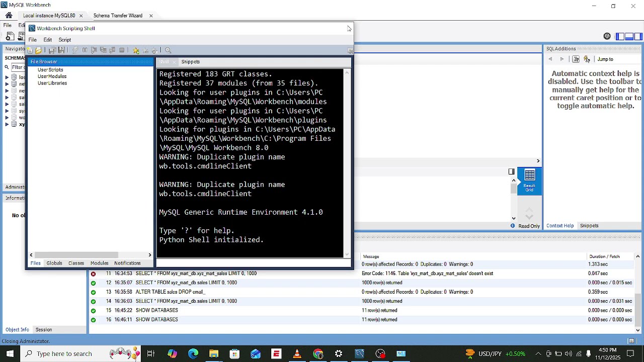644x362 pixels.
Task: Go back arrow in SQL Additions toolbar
Action: click(550, 59)
